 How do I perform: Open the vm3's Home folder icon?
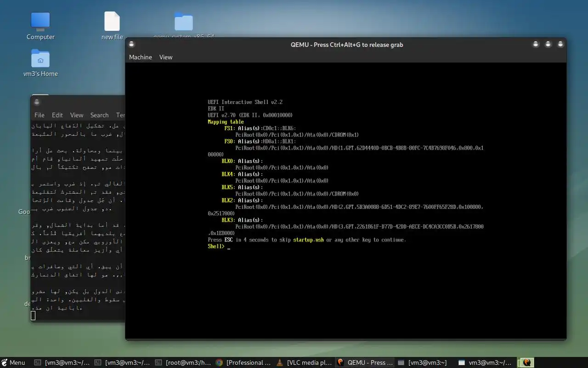[40, 63]
